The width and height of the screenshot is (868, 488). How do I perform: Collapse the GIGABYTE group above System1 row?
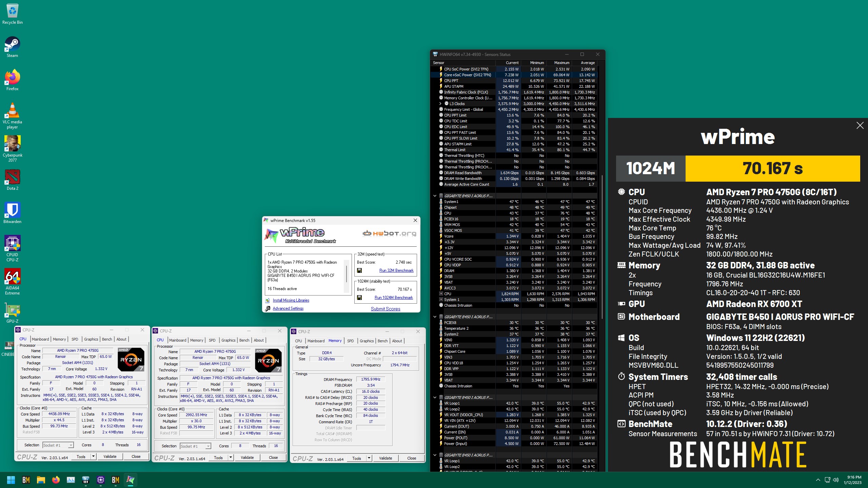(435, 196)
